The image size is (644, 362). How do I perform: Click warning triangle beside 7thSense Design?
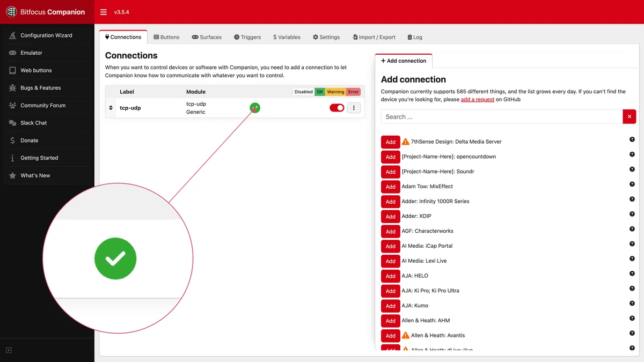(406, 142)
